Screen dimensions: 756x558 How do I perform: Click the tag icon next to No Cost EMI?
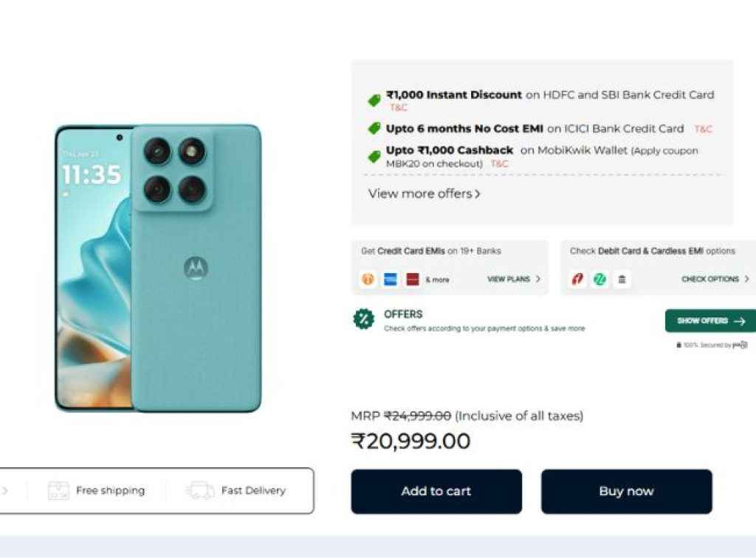click(374, 128)
